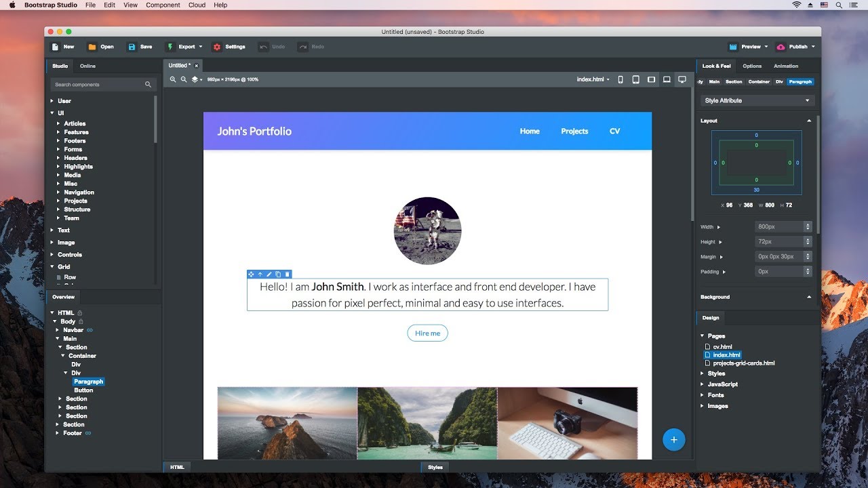
Task: Select the Container breadcrumb
Action: click(759, 81)
